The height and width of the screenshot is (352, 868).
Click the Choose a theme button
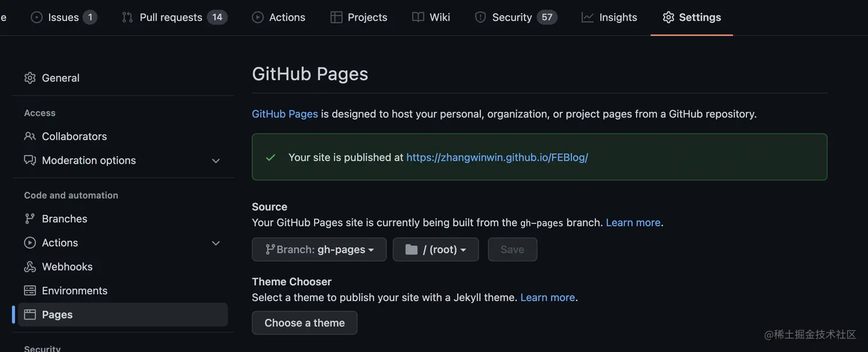pos(305,323)
